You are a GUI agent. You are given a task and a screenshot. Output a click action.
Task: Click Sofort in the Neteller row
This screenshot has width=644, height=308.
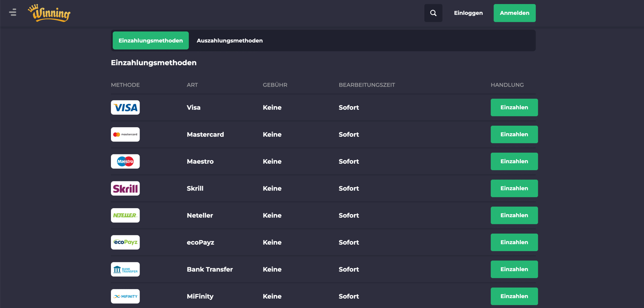coord(349,215)
